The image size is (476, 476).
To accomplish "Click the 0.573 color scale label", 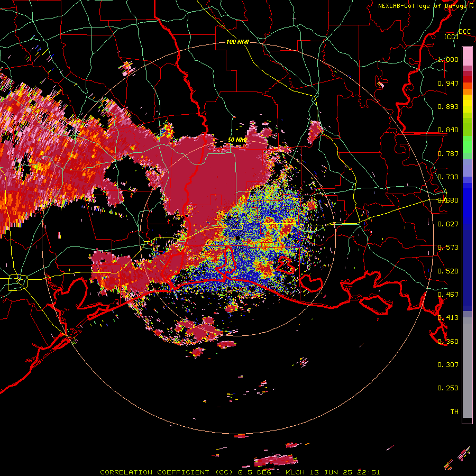I will [448, 248].
